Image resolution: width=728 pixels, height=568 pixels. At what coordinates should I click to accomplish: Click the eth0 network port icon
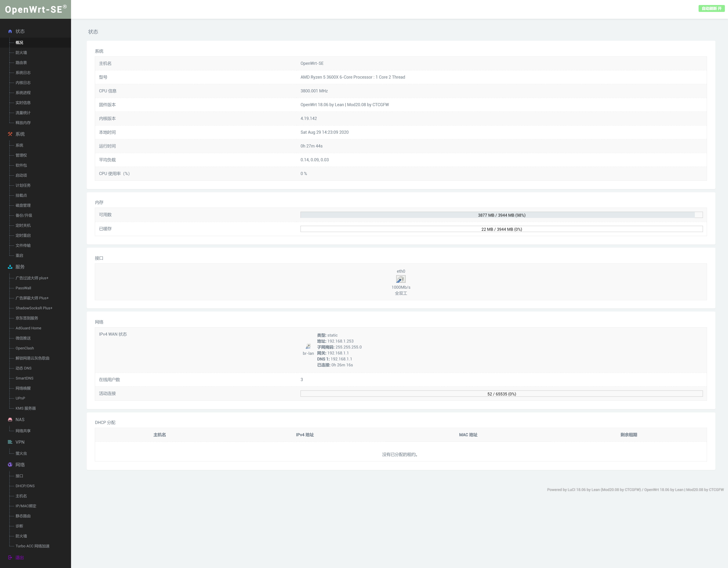401,279
